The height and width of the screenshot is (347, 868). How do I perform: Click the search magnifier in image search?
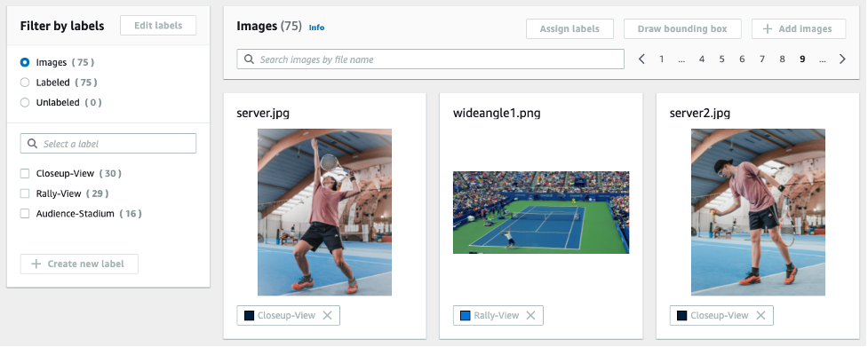(x=249, y=59)
